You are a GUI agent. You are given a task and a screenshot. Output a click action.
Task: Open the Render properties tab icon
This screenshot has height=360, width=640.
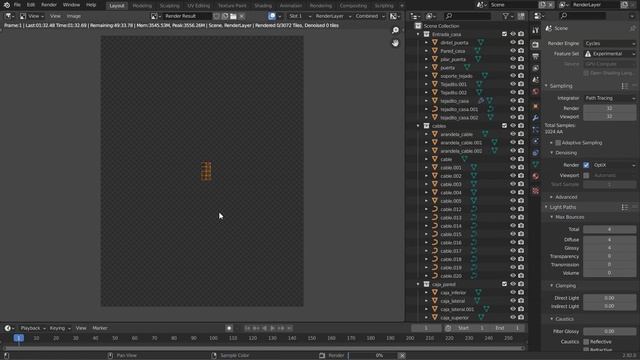click(x=536, y=44)
